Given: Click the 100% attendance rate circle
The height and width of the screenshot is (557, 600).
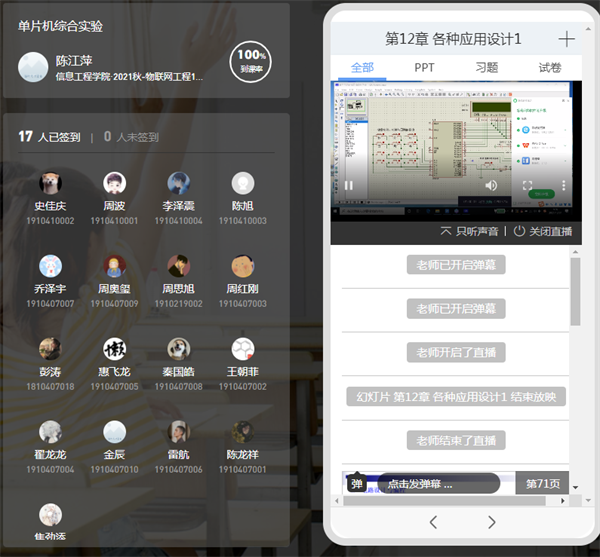Looking at the screenshot, I should click(x=250, y=62).
